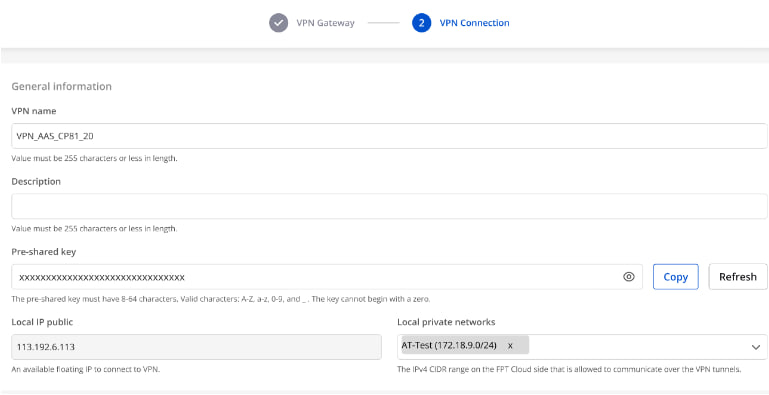Click the Local private networks label
The width and height of the screenshot is (769, 395).
pyautogui.click(x=446, y=322)
